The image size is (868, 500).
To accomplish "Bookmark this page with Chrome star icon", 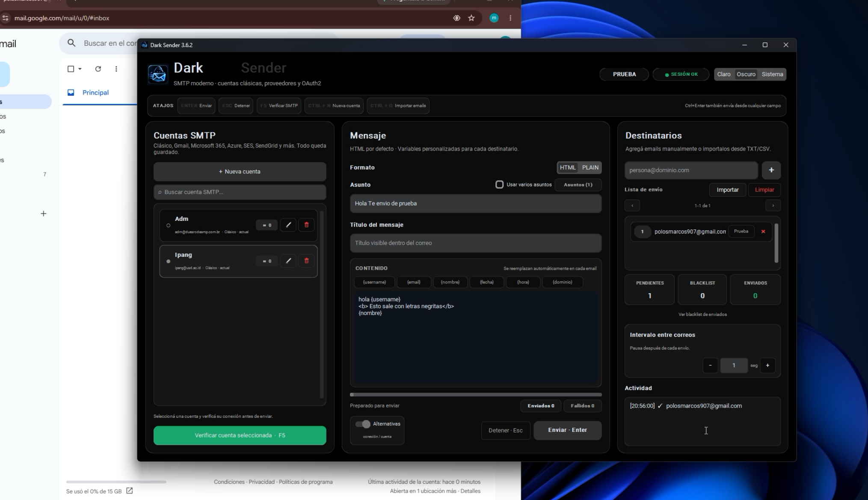I will [471, 18].
